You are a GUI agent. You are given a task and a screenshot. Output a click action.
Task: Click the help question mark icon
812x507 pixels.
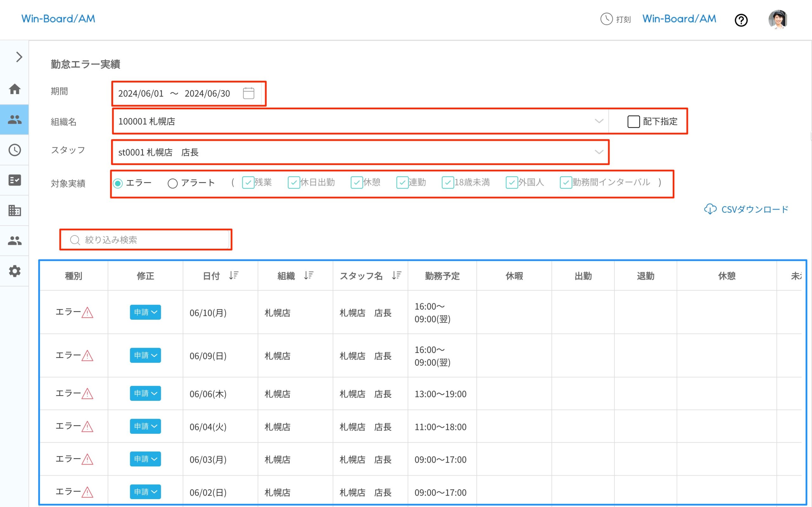tap(741, 20)
